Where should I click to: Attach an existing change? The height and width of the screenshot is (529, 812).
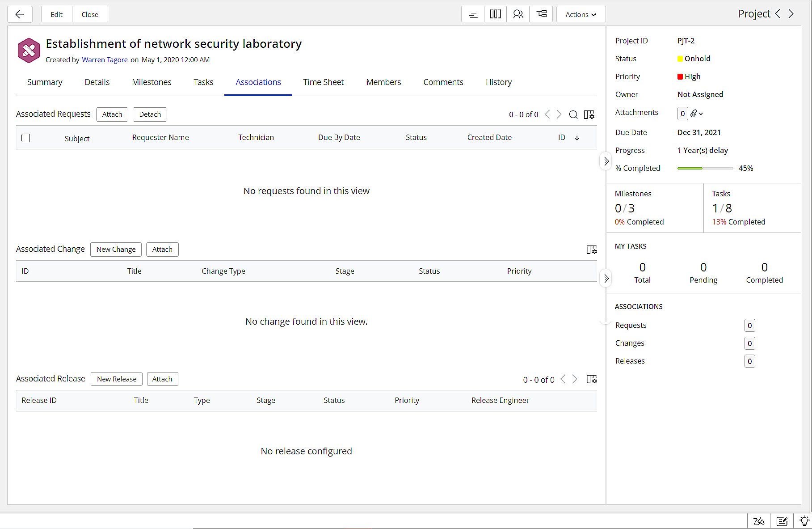[x=162, y=250]
